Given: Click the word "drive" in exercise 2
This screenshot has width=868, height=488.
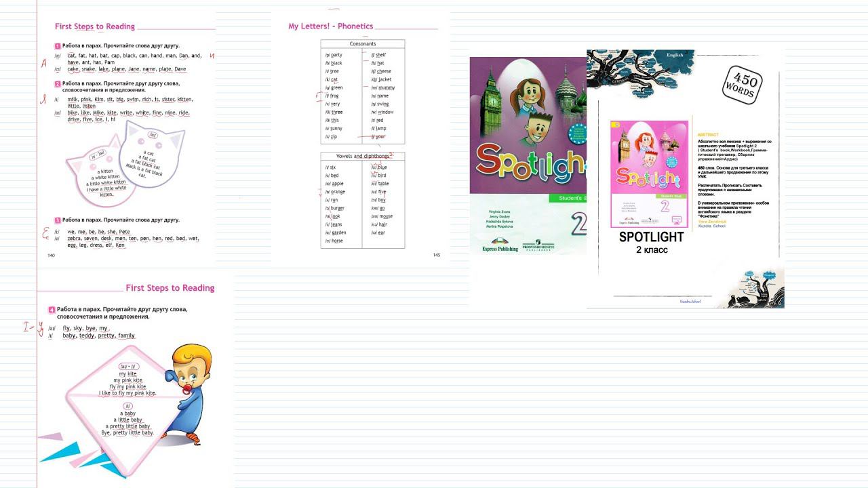Looking at the screenshot, I should pyautogui.click(x=74, y=119).
